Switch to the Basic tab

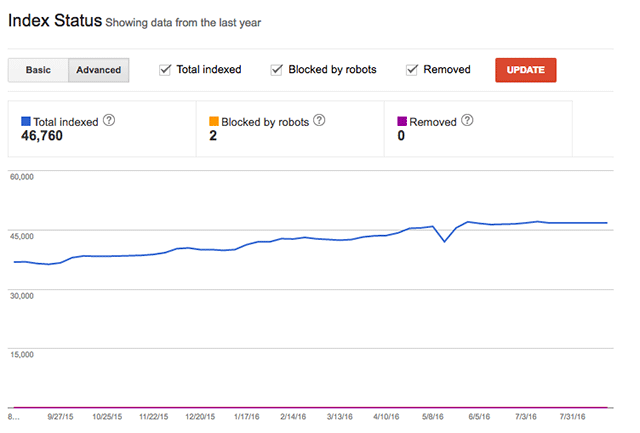pyautogui.click(x=38, y=70)
